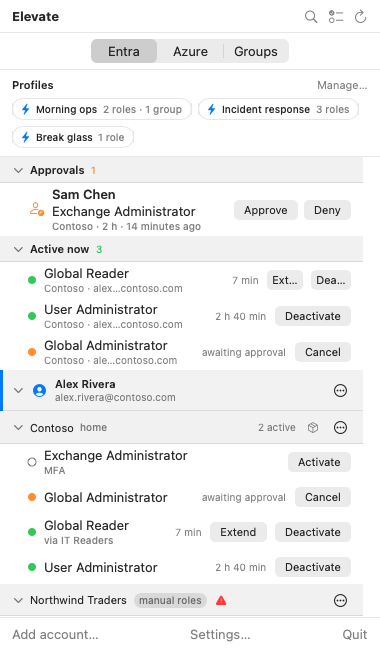
Task: Click green dot beside Global Reader via IT Readers
Action: click(x=32, y=532)
